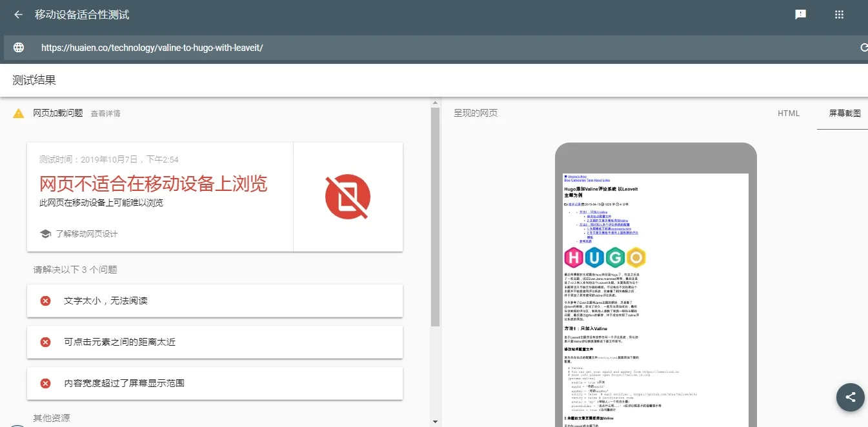Click the rendered phone screenshot preview
Viewport: 868px width, 427px height.
tap(656, 300)
